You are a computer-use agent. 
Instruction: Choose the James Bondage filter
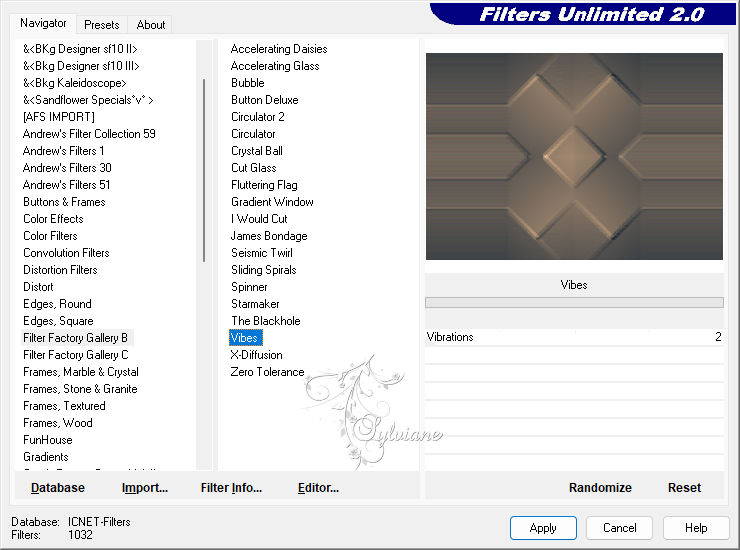coord(269,236)
